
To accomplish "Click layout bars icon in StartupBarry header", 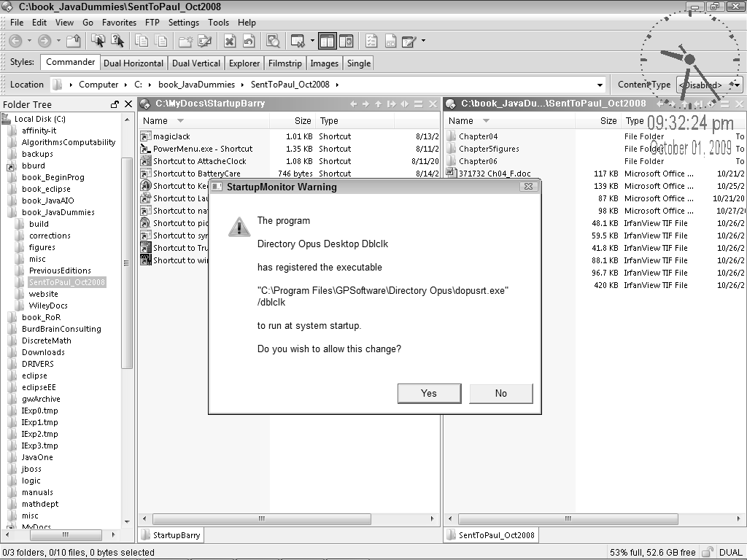I will (418, 104).
